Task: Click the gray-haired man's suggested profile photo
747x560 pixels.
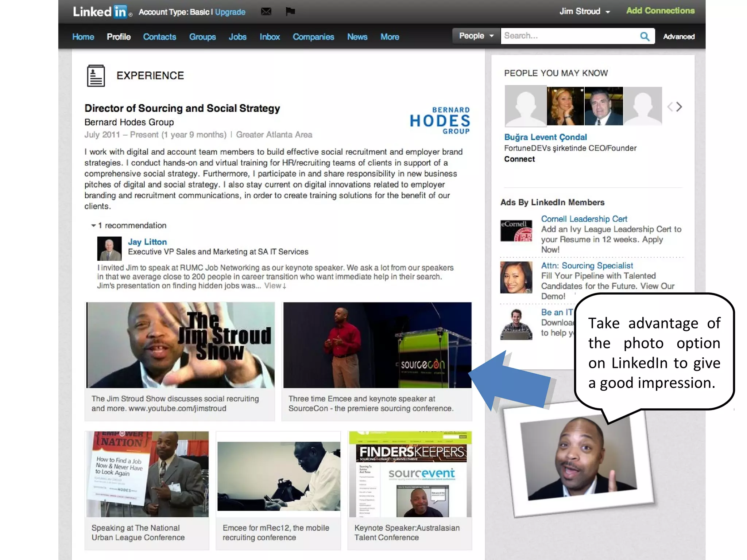Action: pos(604,106)
